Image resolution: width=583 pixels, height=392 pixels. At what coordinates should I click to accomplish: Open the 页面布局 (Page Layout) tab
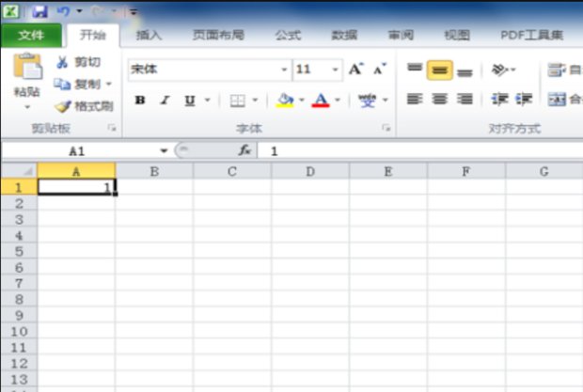[x=218, y=36]
